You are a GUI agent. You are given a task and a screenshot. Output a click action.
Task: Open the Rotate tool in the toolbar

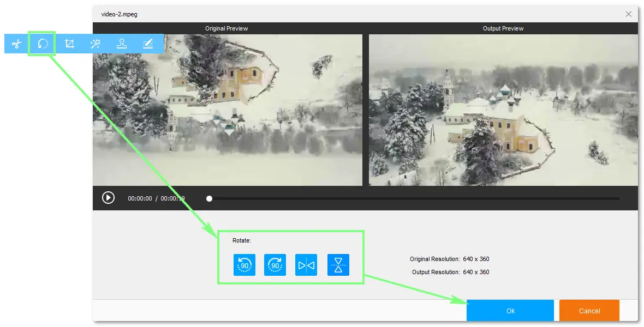click(x=43, y=44)
